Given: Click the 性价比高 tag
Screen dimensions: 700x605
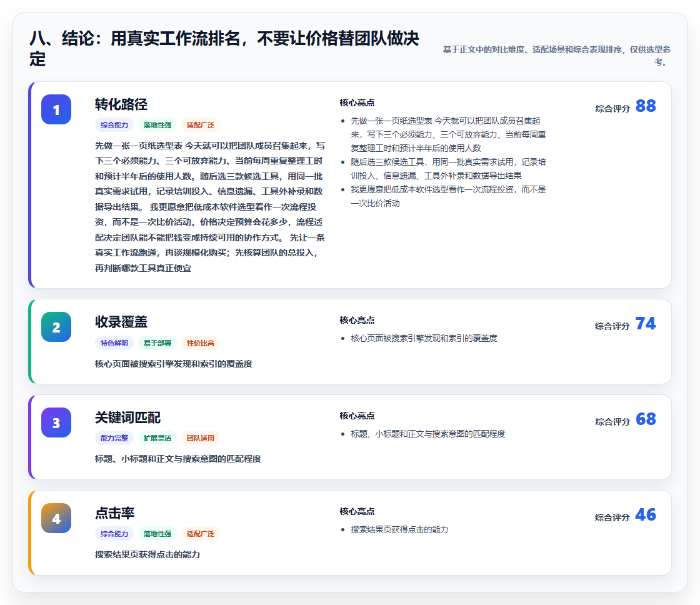Looking at the screenshot, I should [x=201, y=343].
